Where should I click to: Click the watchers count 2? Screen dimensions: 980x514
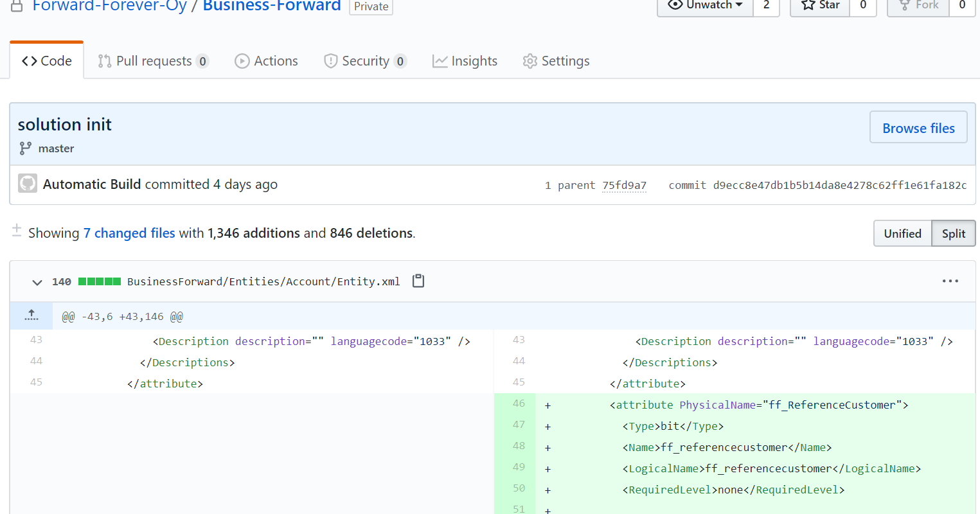[x=766, y=5]
